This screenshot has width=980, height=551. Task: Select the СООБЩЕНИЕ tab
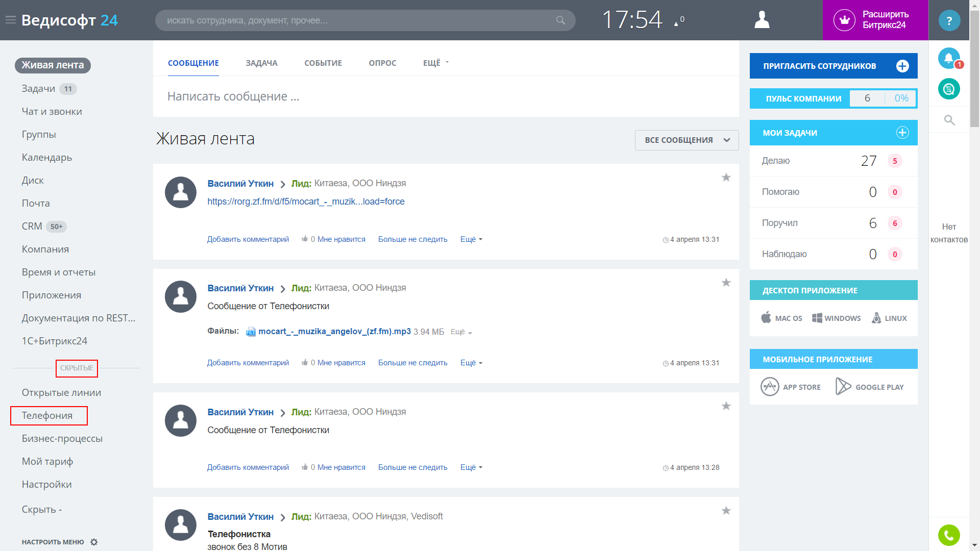193,63
